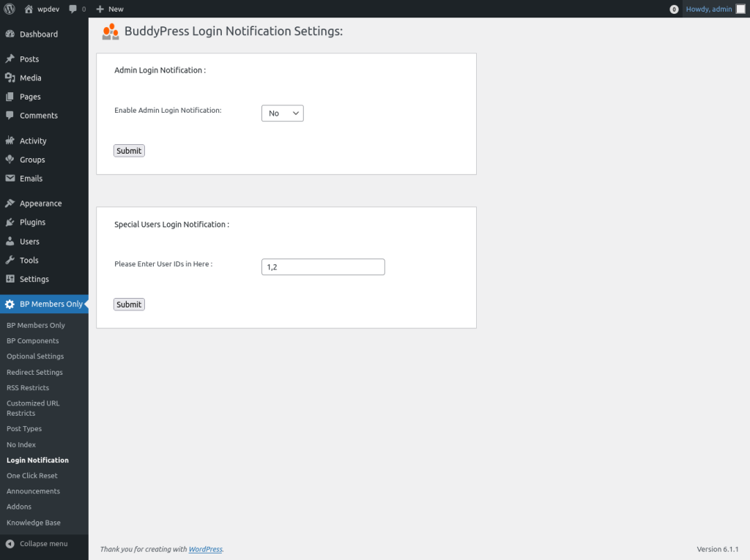Image resolution: width=750 pixels, height=560 pixels.
Task: Select the Plugins plug icon
Action: coord(12,223)
